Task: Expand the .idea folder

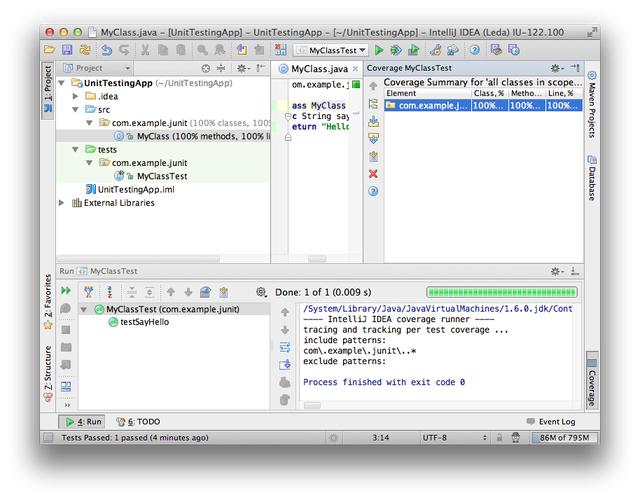Action: coord(75,96)
